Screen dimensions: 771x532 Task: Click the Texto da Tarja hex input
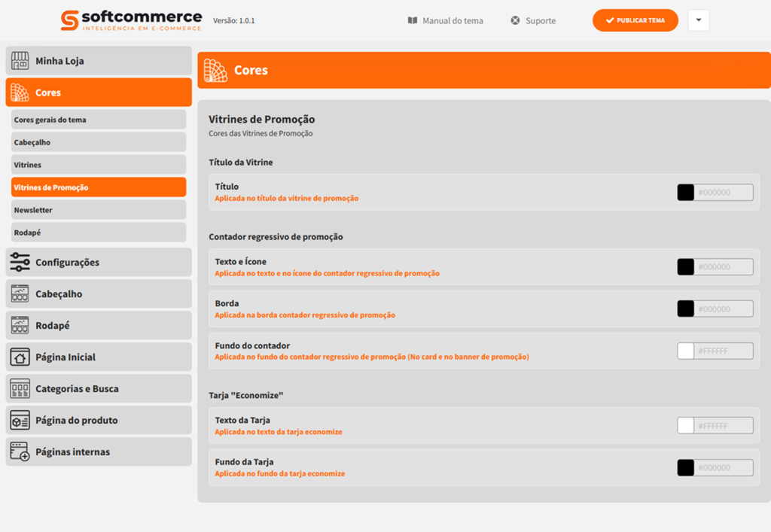[724, 425]
